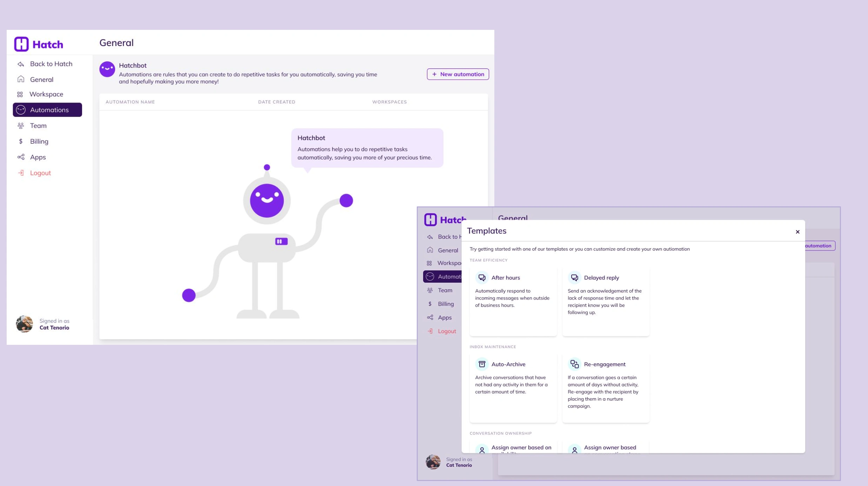The height and width of the screenshot is (486, 868).
Task: Click the After hours chat icon
Action: (x=482, y=277)
